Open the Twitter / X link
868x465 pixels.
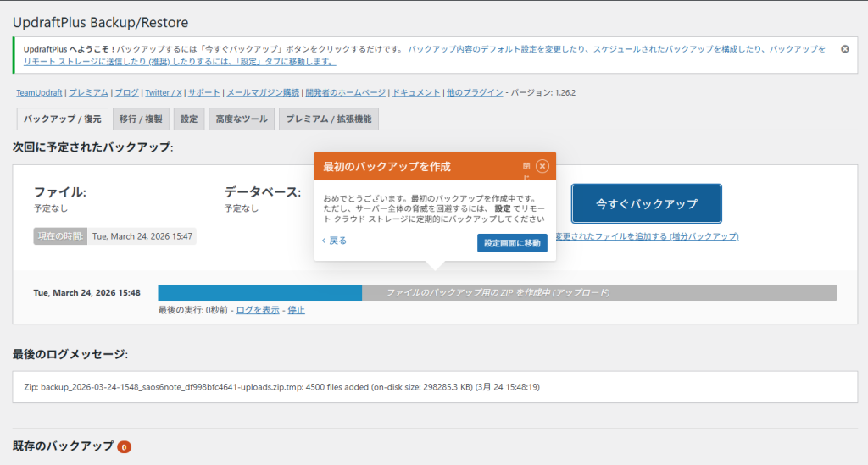click(163, 92)
